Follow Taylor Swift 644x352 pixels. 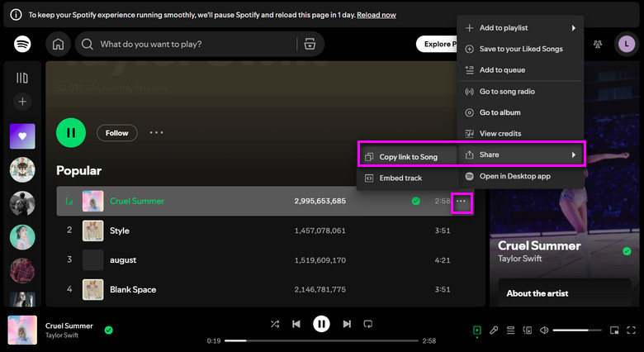(117, 133)
